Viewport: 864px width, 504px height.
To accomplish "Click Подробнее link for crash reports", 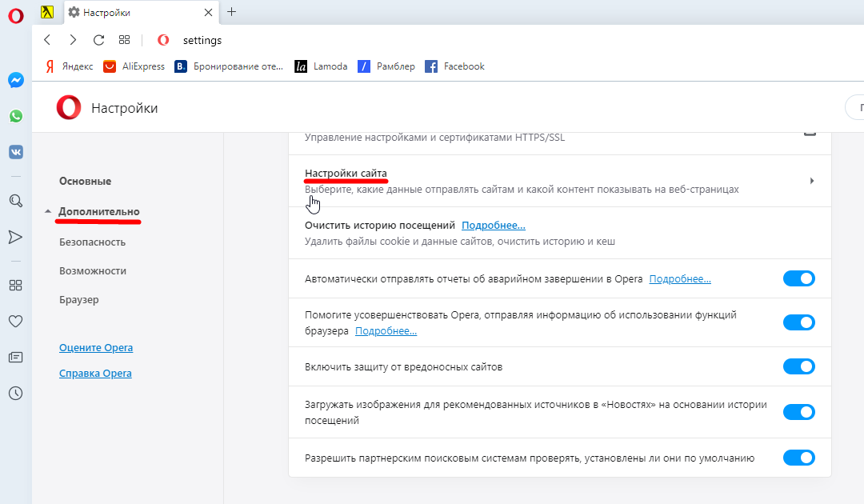I will click(x=680, y=278).
